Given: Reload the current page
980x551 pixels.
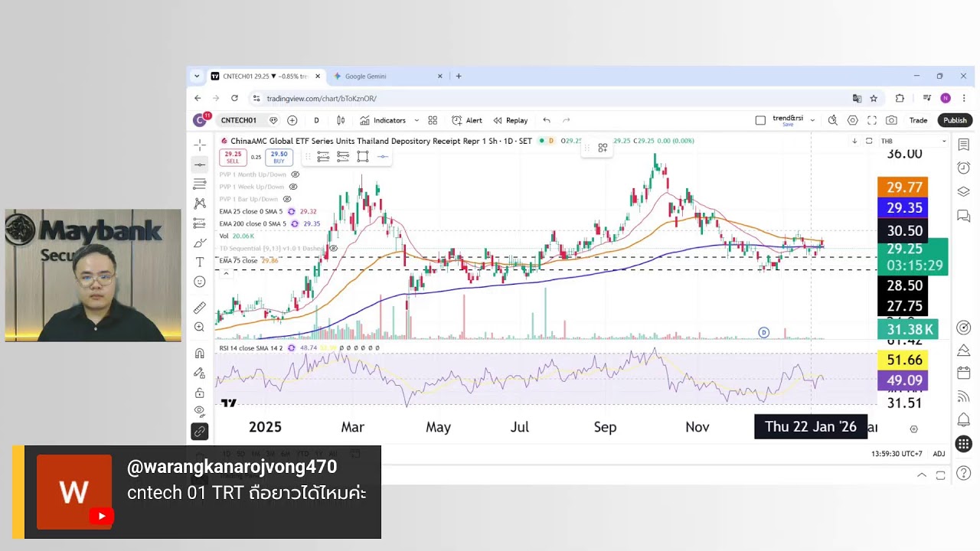Looking at the screenshot, I should pyautogui.click(x=234, y=98).
